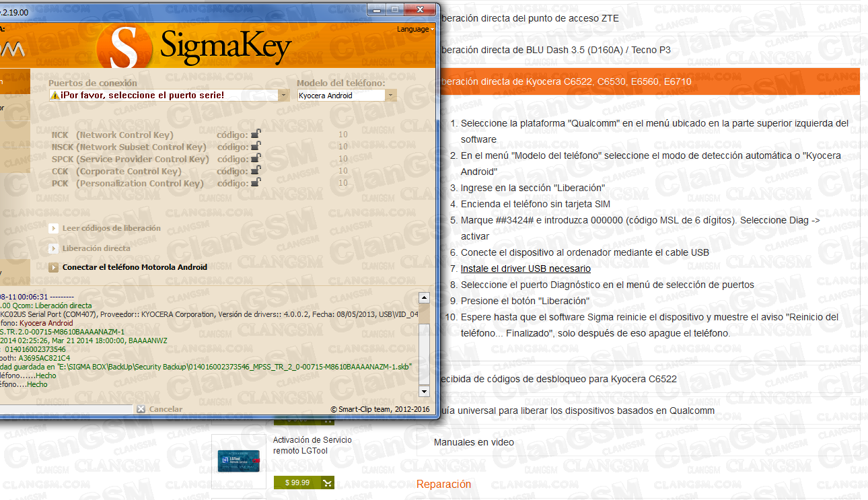Click the counter value 10 in the NCK row

(x=343, y=135)
